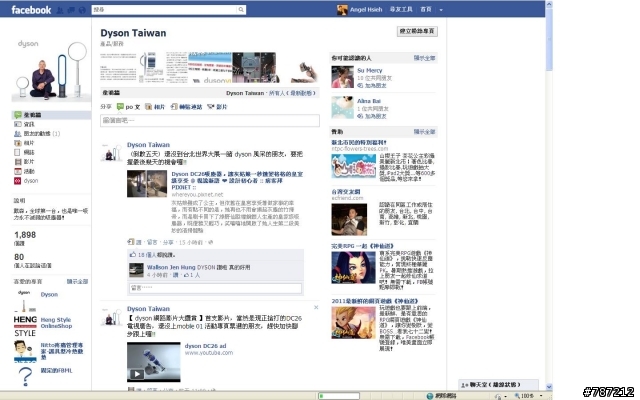Image resolution: width=640 pixels, height=400 pixels.
Task: Click the chat icon in the chat bar
Action: [464, 385]
